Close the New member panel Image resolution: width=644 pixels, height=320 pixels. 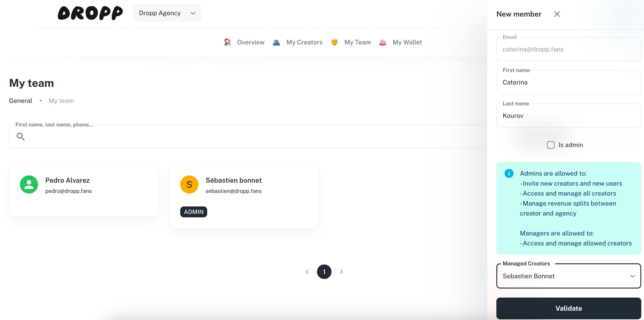pos(557,14)
